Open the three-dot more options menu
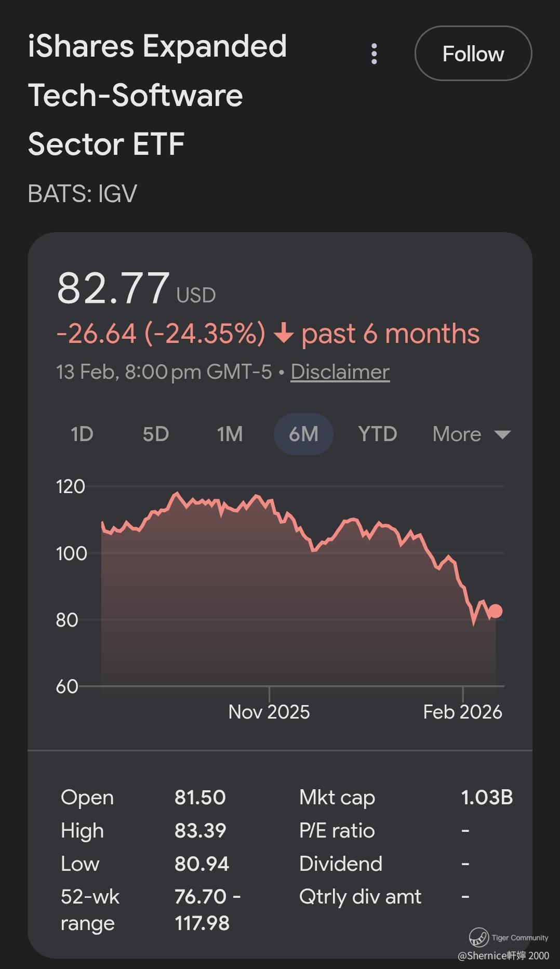This screenshot has height=969, width=560. (374, 54)
